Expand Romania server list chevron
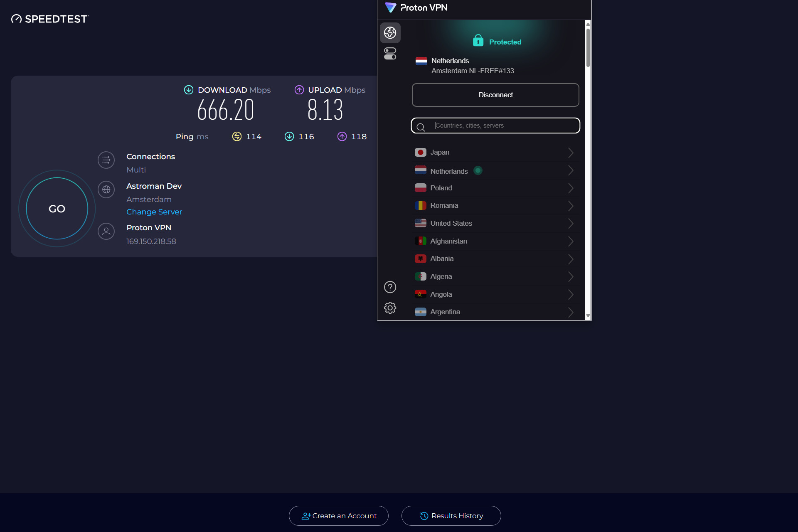Screen dimensions: 798x532 coord(571,206)
